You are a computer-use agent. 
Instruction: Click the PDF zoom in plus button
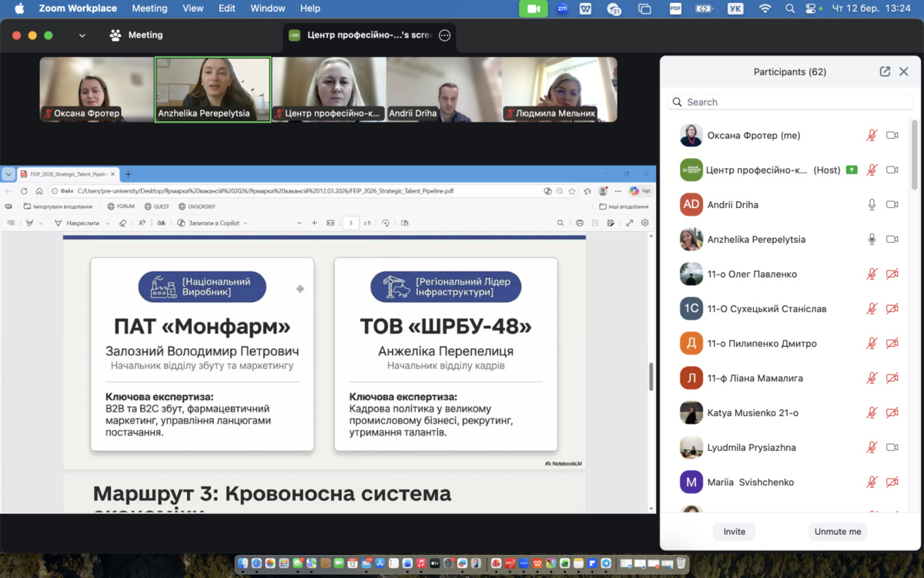tap(314, 223)
